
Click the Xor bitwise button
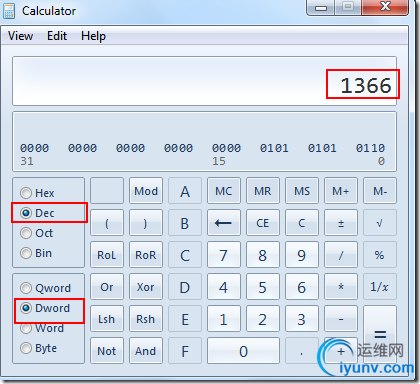[x=146, y=287]
